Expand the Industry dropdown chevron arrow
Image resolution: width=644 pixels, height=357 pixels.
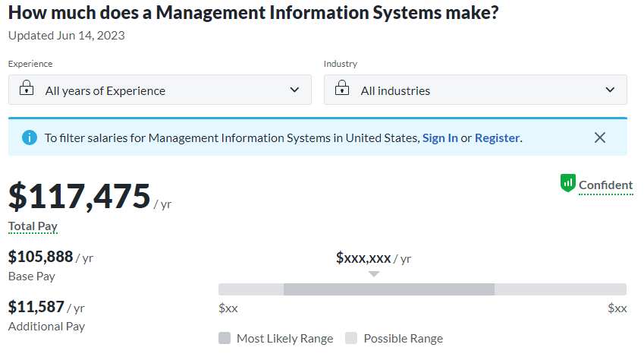pos(611,90)
